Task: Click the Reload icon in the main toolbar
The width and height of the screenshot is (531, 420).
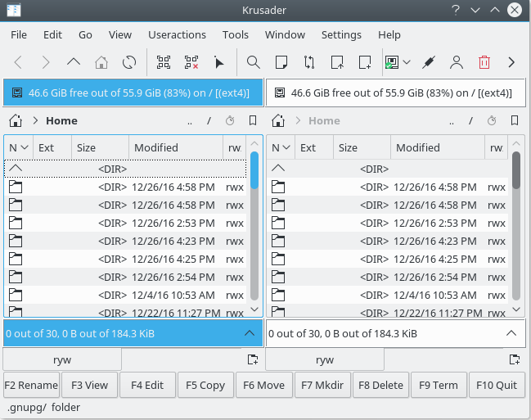Action: point(128,62)
